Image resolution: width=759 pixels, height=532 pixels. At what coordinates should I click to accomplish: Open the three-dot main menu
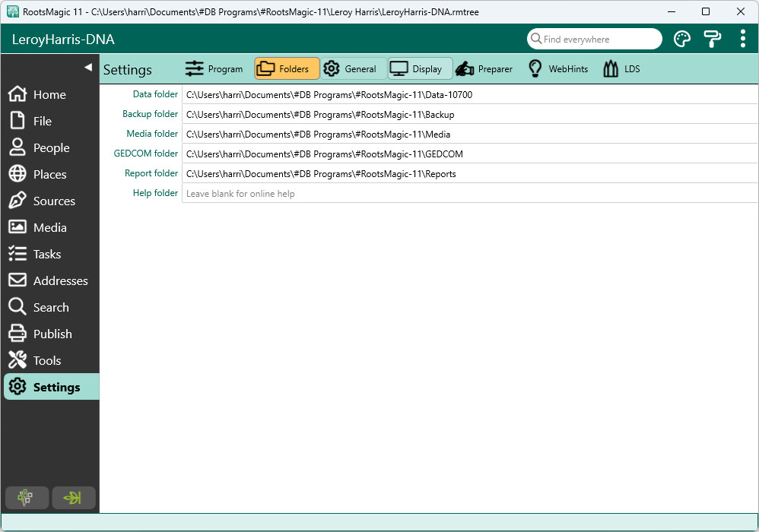(742, 40)
